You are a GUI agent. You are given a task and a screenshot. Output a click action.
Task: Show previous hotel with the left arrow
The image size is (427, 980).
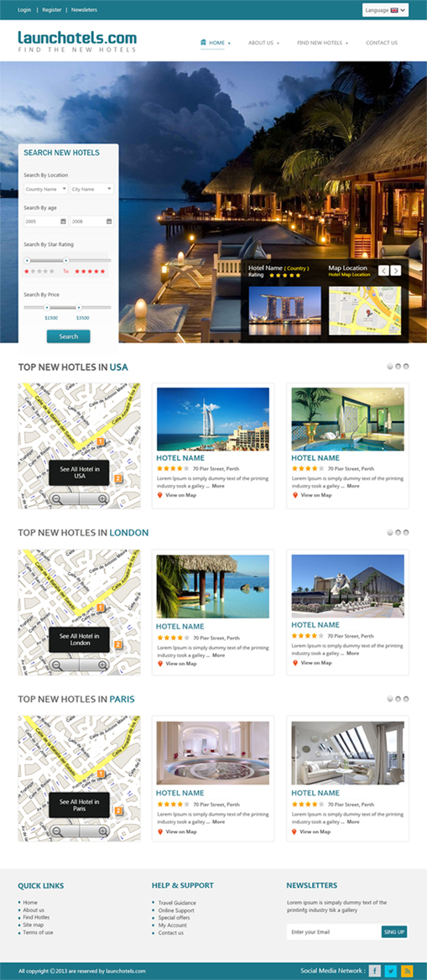tap(384, 271)
